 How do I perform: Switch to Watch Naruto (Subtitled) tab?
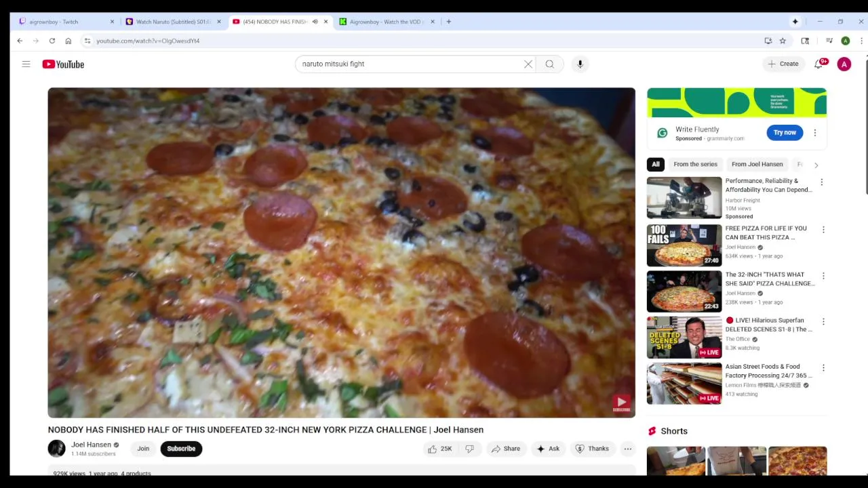tap(173, 22)
